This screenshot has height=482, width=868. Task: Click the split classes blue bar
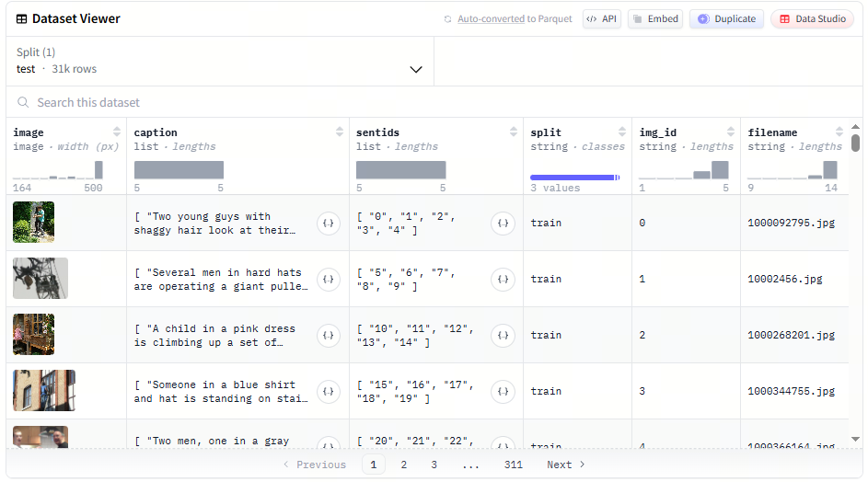(573, 178)
